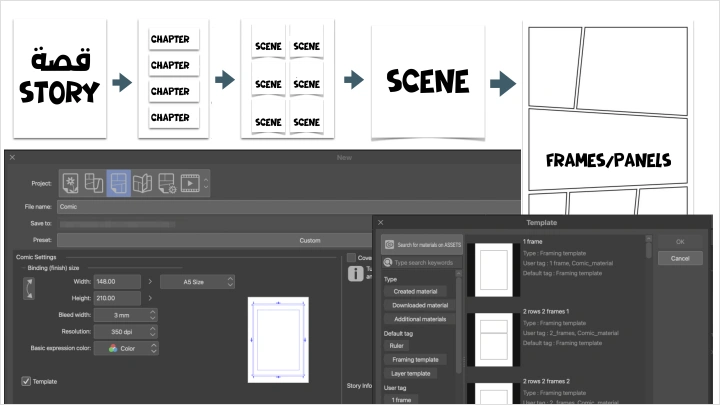
Task: Click the magnifier icon in keyword search
Action: pos(388,263)
